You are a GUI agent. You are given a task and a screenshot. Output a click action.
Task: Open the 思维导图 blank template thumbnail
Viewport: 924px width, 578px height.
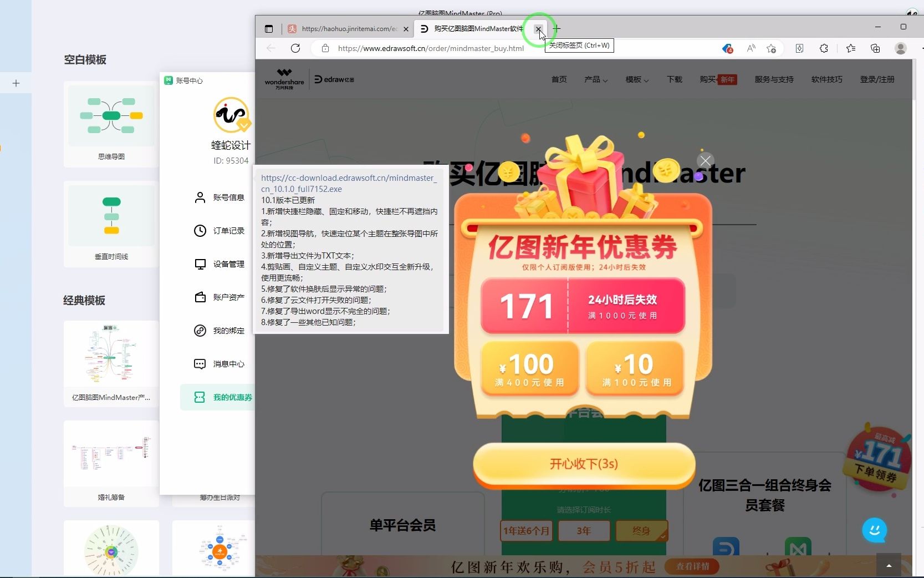pos(110,116)
